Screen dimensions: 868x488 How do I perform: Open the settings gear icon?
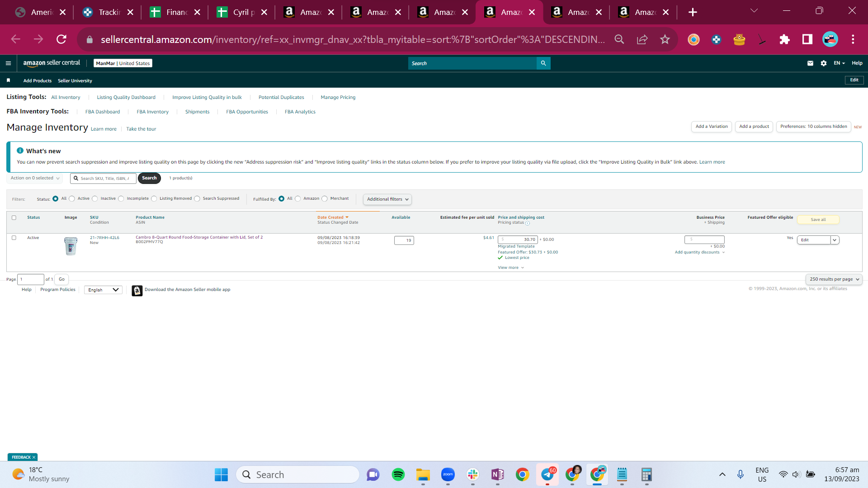point(824,63)
